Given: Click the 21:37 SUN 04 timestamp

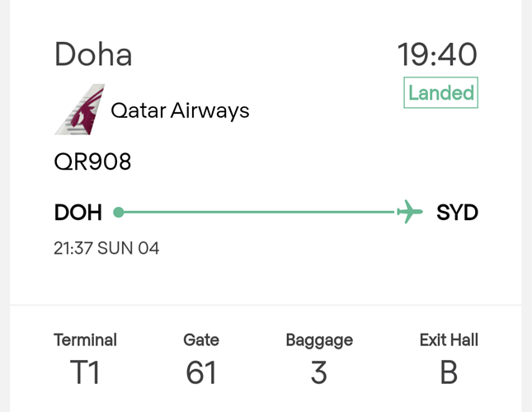Looking at the screenshot, I should (106, 248).
